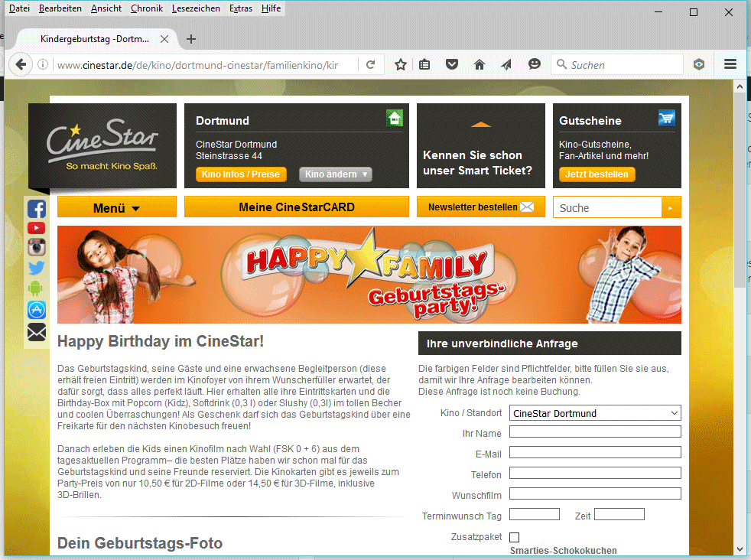Open Meine CineStarCARD

point(297,207)
